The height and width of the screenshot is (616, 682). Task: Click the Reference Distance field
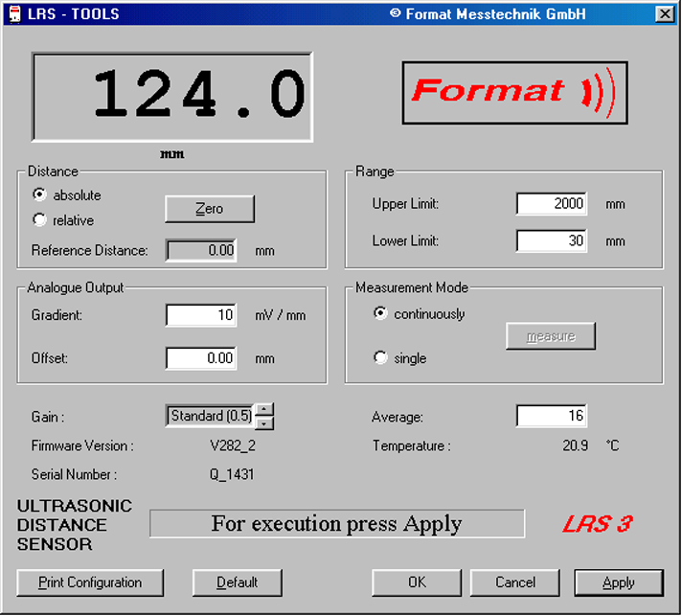[x=201, y=250]
